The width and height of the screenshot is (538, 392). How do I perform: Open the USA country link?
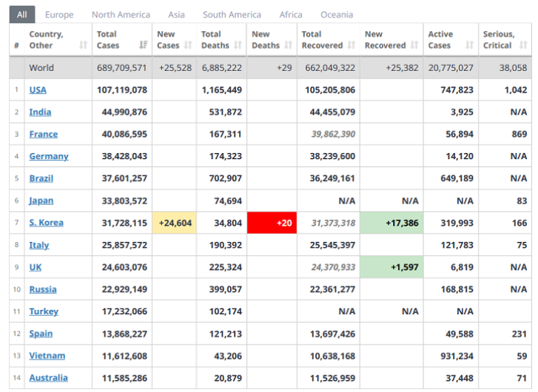[38, 89]
